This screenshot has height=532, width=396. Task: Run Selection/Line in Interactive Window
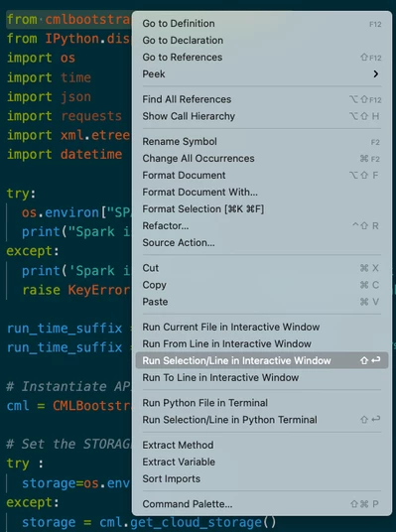(x=262, y=360)
